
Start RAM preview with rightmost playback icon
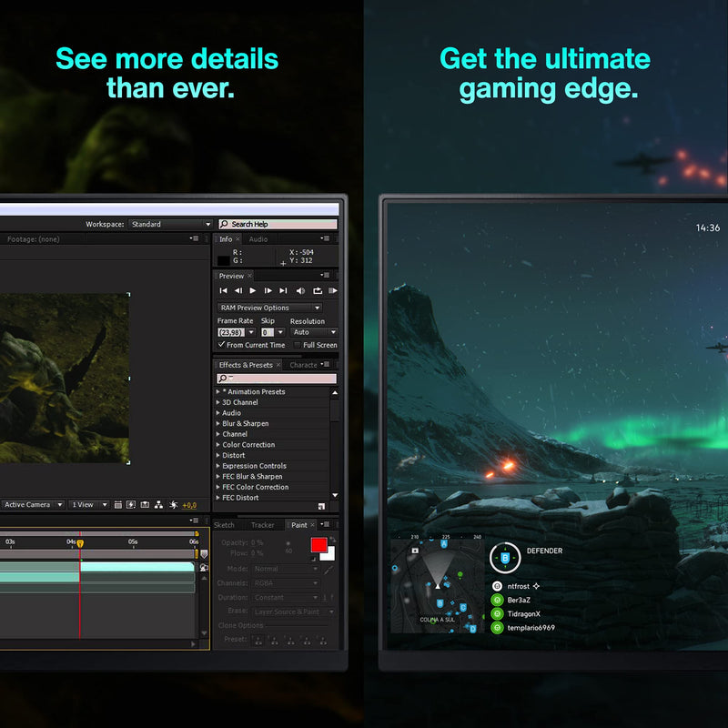[x=332, y=290]
